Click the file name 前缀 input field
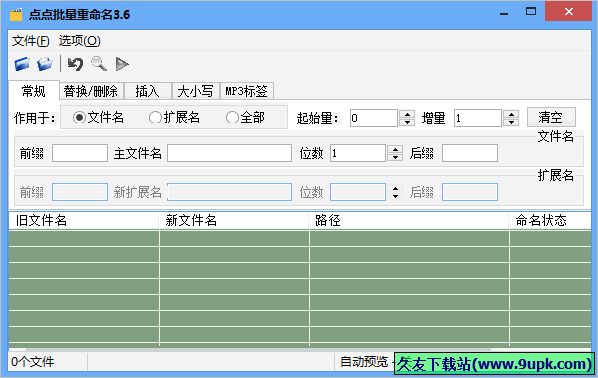 click(x=80, y=153)
